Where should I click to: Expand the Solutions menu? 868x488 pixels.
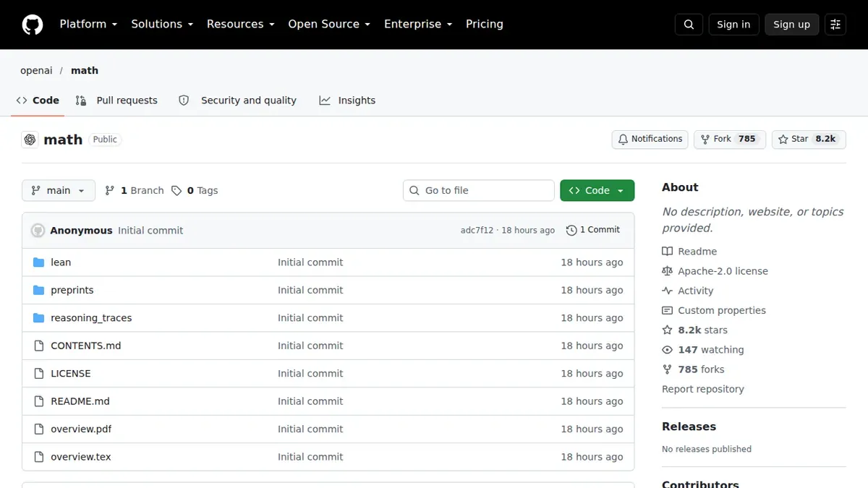[162, 24]
